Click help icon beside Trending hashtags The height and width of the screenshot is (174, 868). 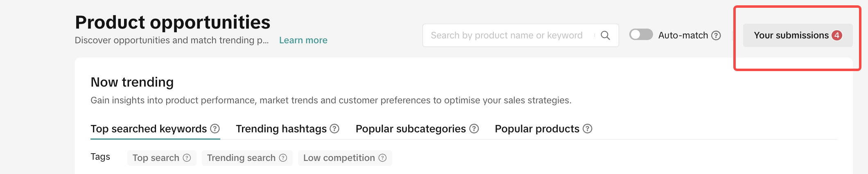click(x=335, y=129)
